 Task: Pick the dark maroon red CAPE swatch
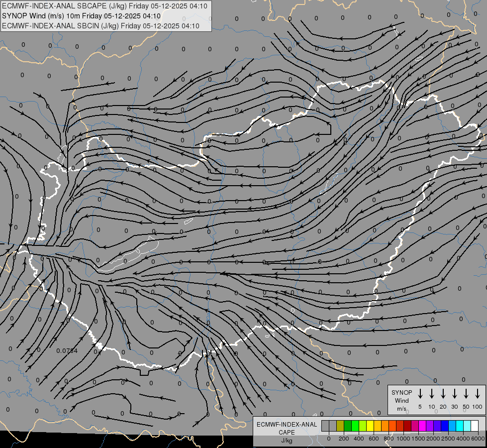tap(407, 426)
